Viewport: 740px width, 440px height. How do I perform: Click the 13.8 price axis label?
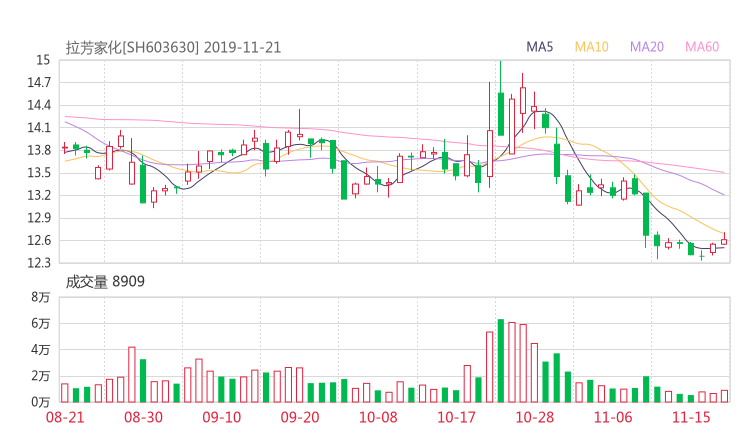coord(39,150)
